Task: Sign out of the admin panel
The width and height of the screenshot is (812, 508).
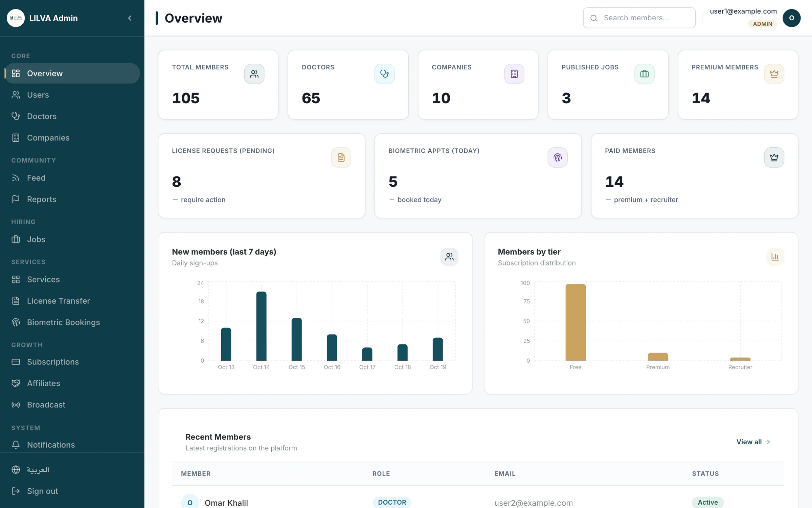Action: pyautogui.click(x=72, y=491)
